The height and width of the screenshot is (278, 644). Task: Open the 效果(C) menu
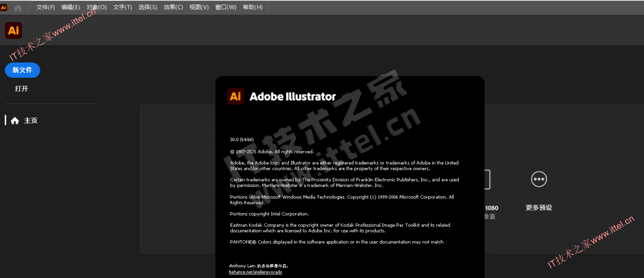point(173,7)
